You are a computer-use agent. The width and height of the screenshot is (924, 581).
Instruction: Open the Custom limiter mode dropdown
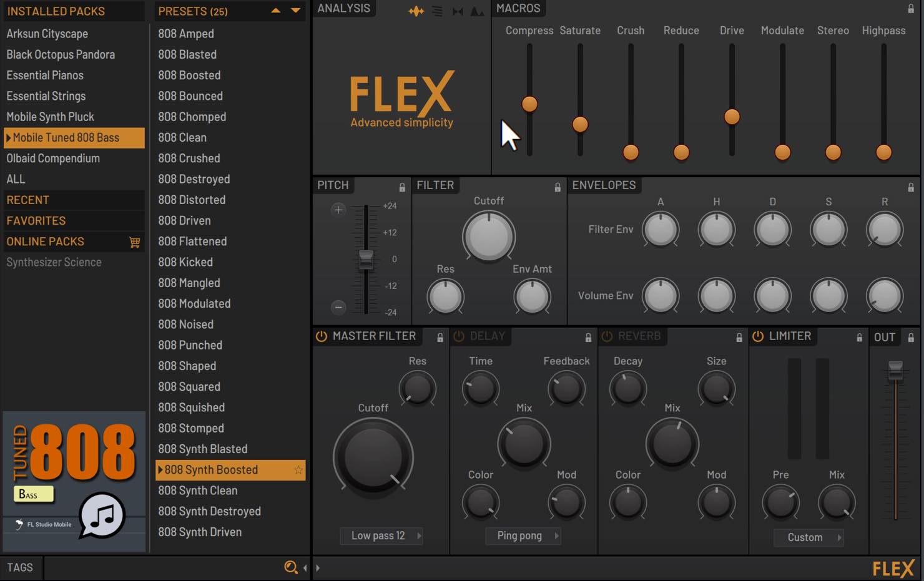click(x=808, y=537)
